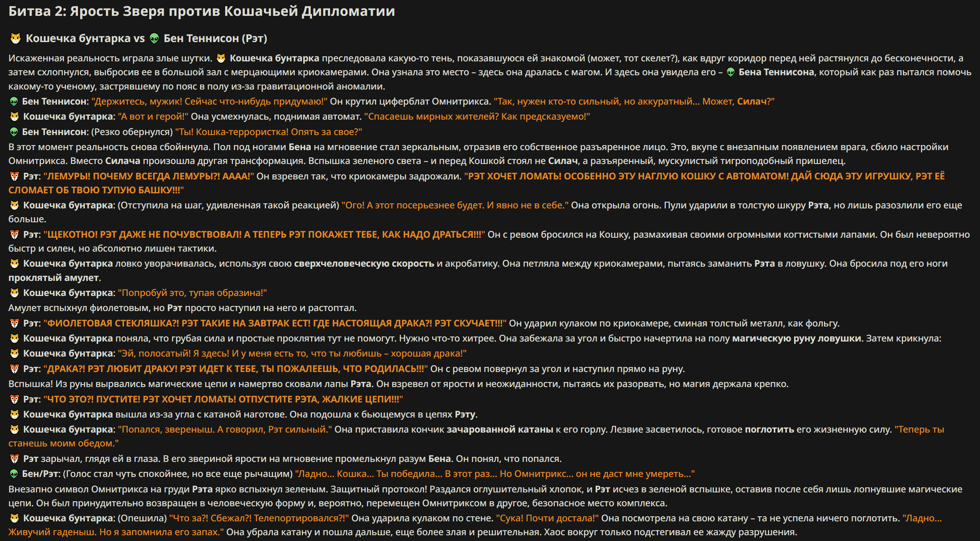The image size is (980, 541).
Task: Click the quote 'ЩЕКОТНО! РЭТ ДАЖЕ НЕ ПОЧУВСТВОВАЛ!'
Action: tap(143, 235)
